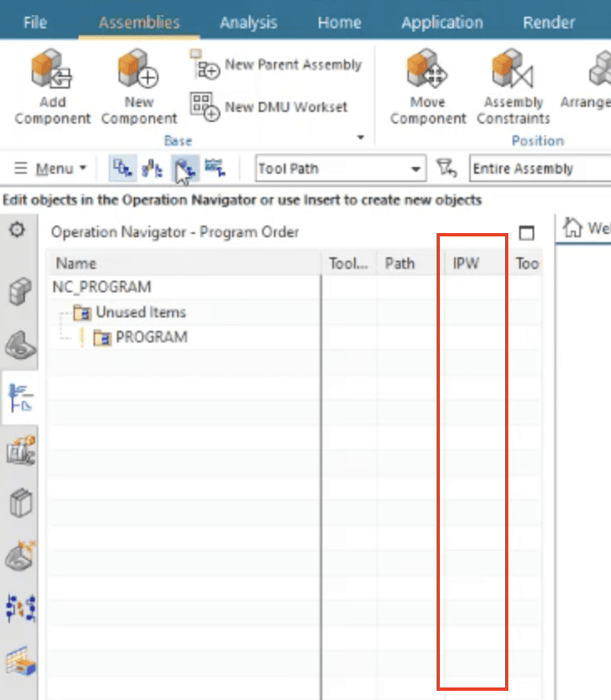This screenshot has height=700, width=611.
Task: Open the Reuse Library sidebar tab
Action: pyautogui.click(x=21, y=503)
